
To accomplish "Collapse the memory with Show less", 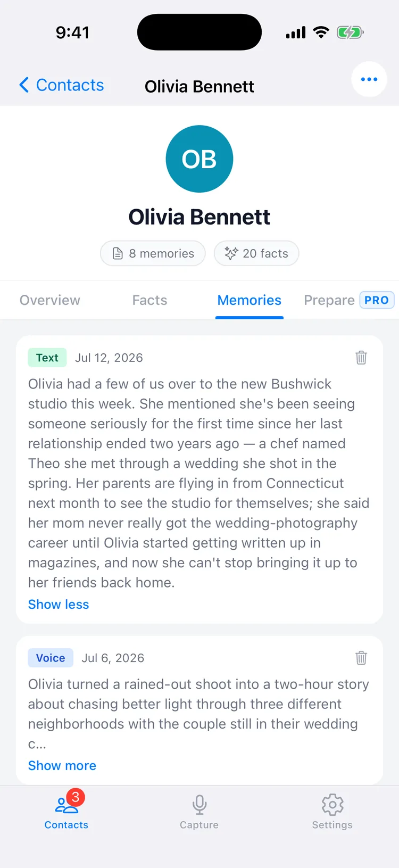I will [59, 604].
